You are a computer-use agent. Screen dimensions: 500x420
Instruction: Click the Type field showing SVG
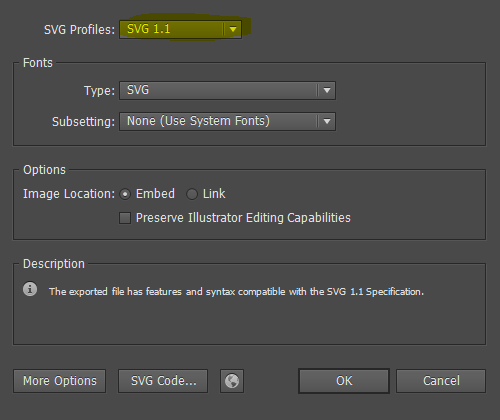(x=227, y=90)
